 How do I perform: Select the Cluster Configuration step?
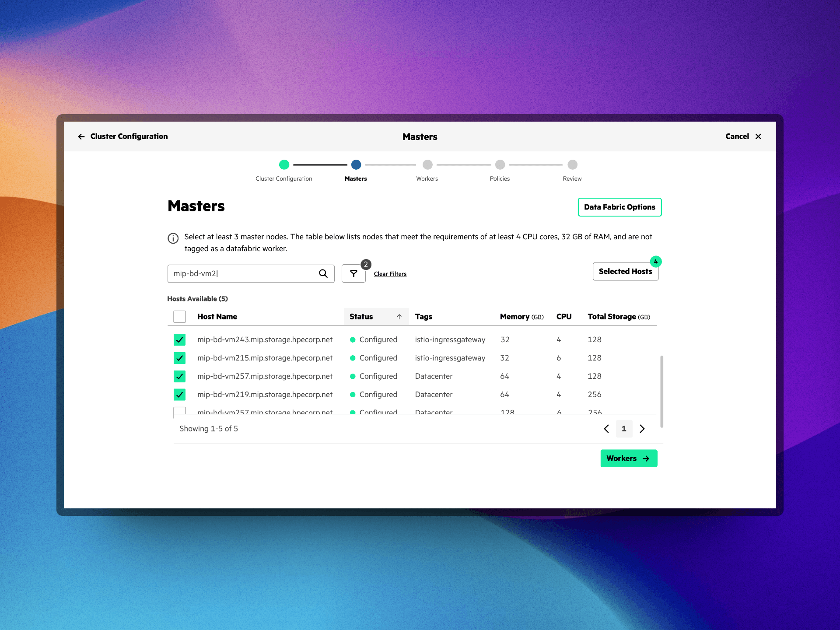click(283, 164)
